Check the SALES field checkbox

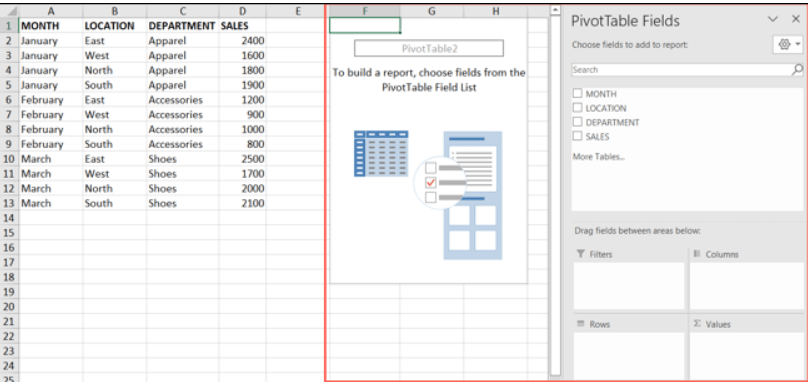(x=578, y=137)
